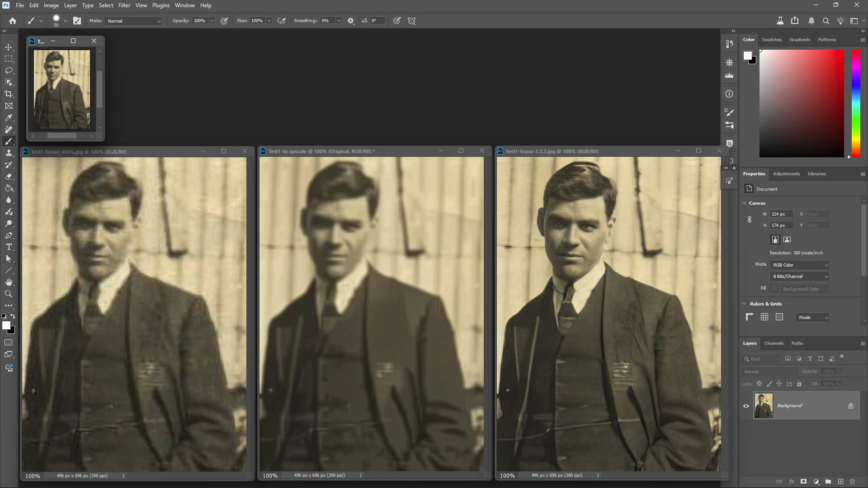Click the hue spectrum slider bar

coord(856,103)
